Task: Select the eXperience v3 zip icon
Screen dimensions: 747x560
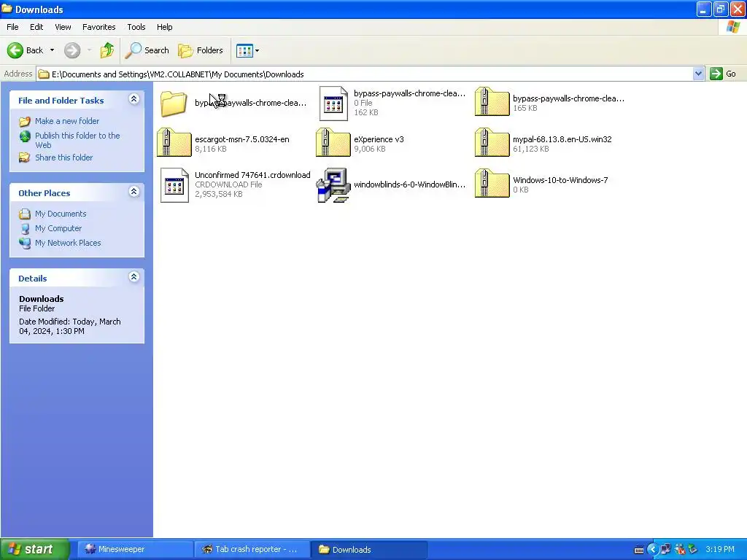Action: pyautogui.click(x=333, y=142)
